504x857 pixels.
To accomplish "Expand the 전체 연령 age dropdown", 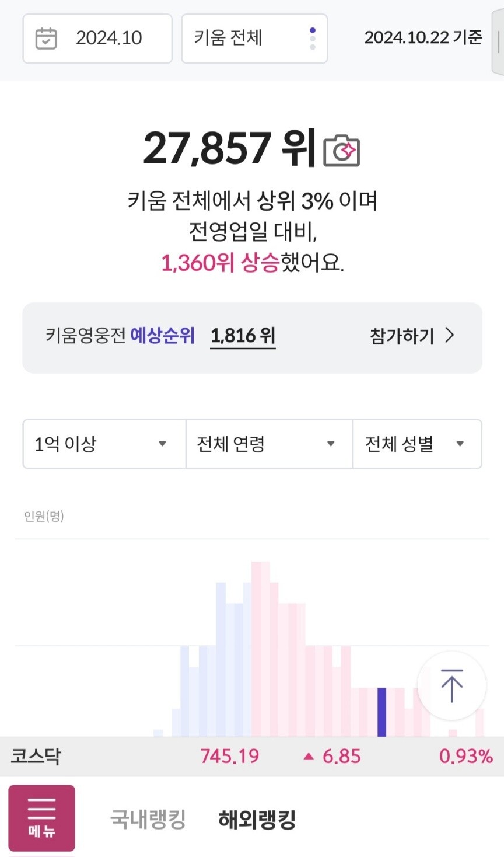I will [269, 444].
